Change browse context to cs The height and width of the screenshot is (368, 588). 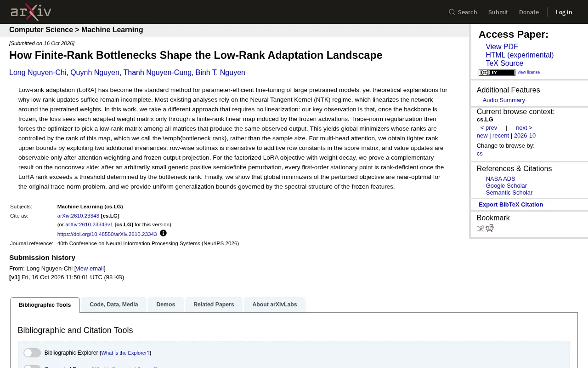tap(480, 154)
